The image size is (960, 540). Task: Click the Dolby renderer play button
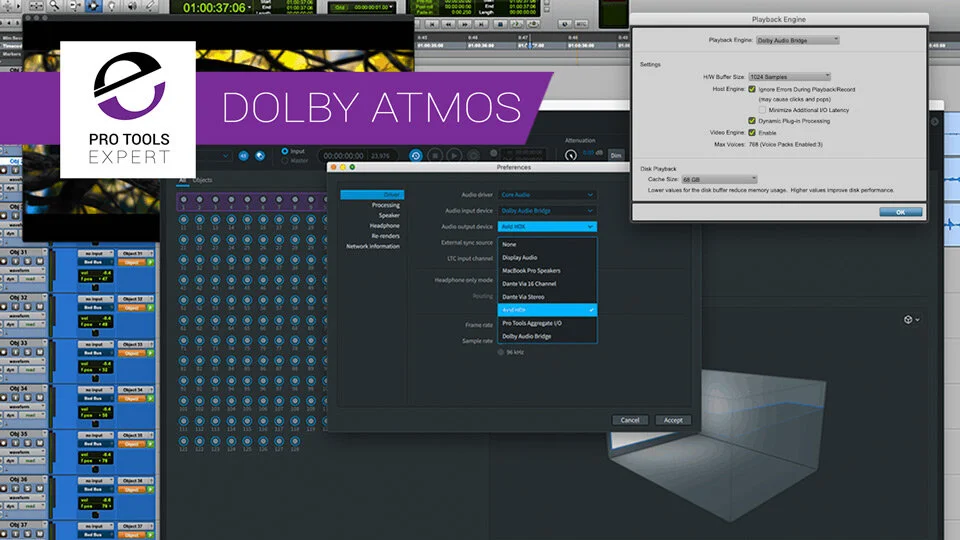coord(454,156)
